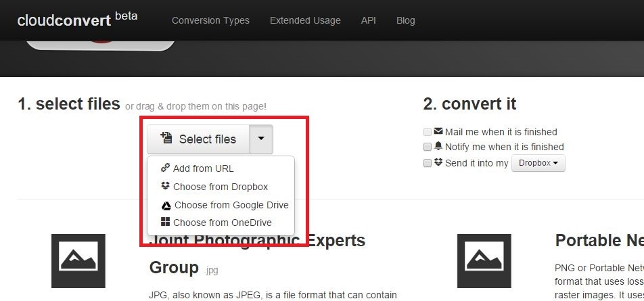Viewport: 644px width, 301px height.
Task: Select Choose from Dropbox entry
Action: (221, 187)
